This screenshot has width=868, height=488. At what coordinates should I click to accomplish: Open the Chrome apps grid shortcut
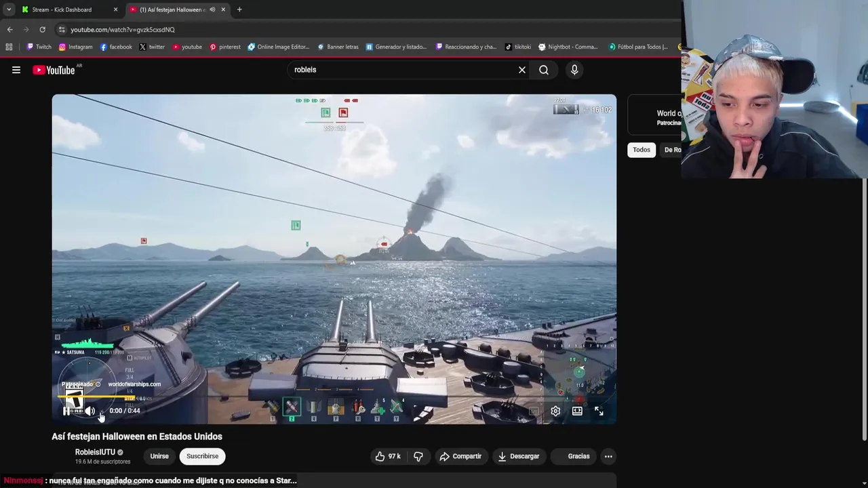click(x=9, y=47)
